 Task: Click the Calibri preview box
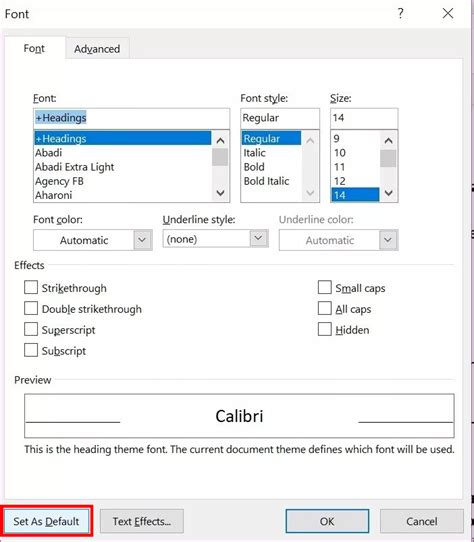pos(239,416)
